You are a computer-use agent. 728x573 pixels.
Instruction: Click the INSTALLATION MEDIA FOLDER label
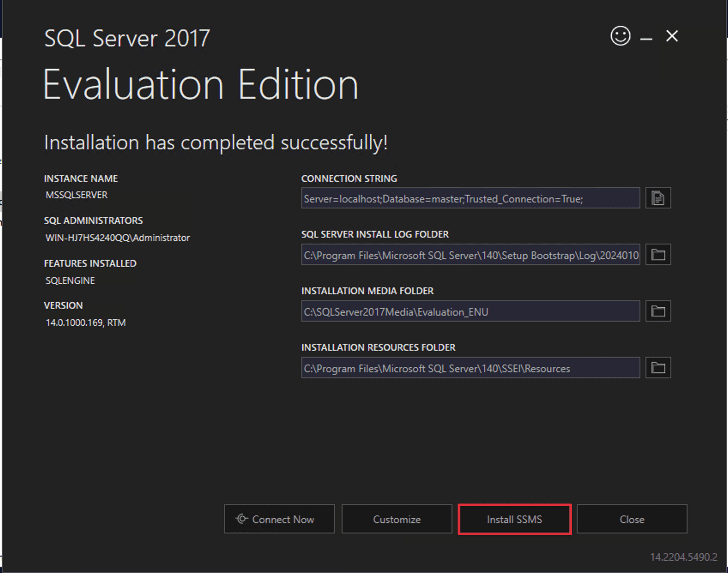[367, 291]
